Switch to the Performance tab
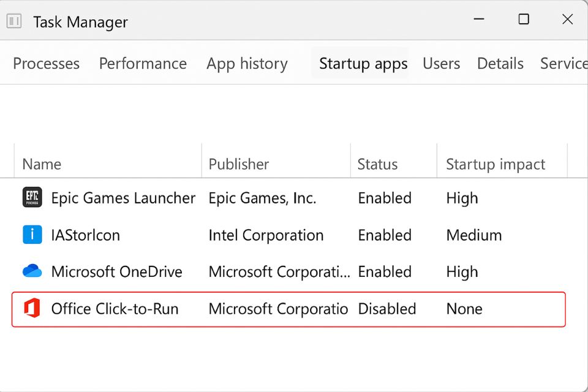588x392 pixels. [x=143, y=64]
